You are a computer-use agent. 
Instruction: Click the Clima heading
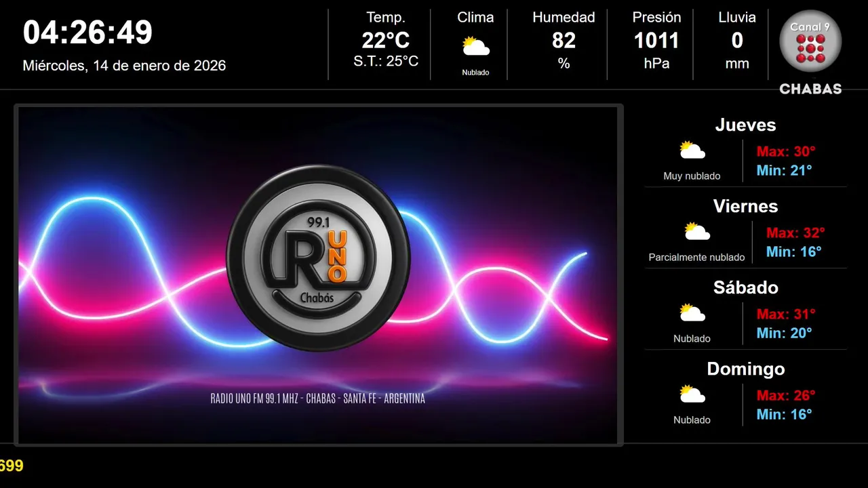[x=475, y=18]
